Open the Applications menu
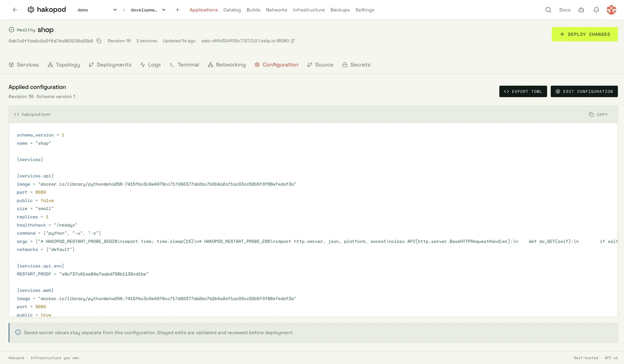The image size is (624, 364). pyautogui.click(x=204, y=10)
